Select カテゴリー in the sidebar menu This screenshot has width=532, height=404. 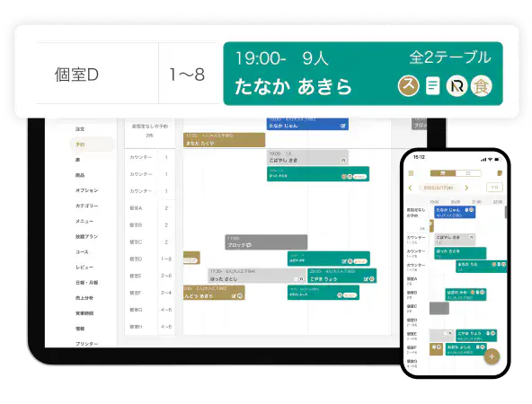coord(86,206)
